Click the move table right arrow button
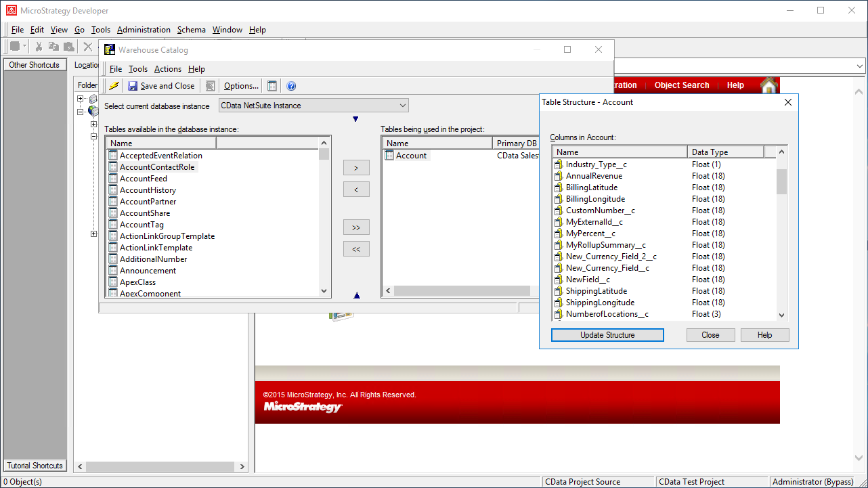 356,167
